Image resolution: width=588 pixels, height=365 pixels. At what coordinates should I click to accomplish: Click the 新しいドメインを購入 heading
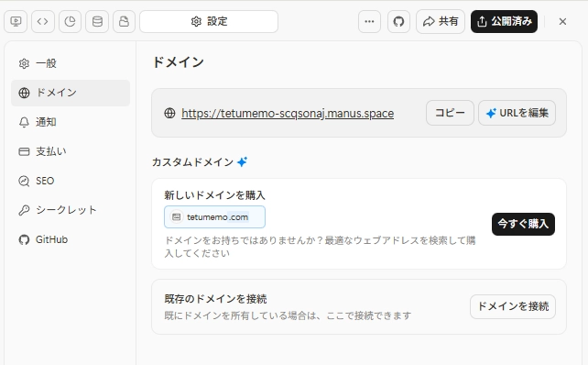click(214, 195)
